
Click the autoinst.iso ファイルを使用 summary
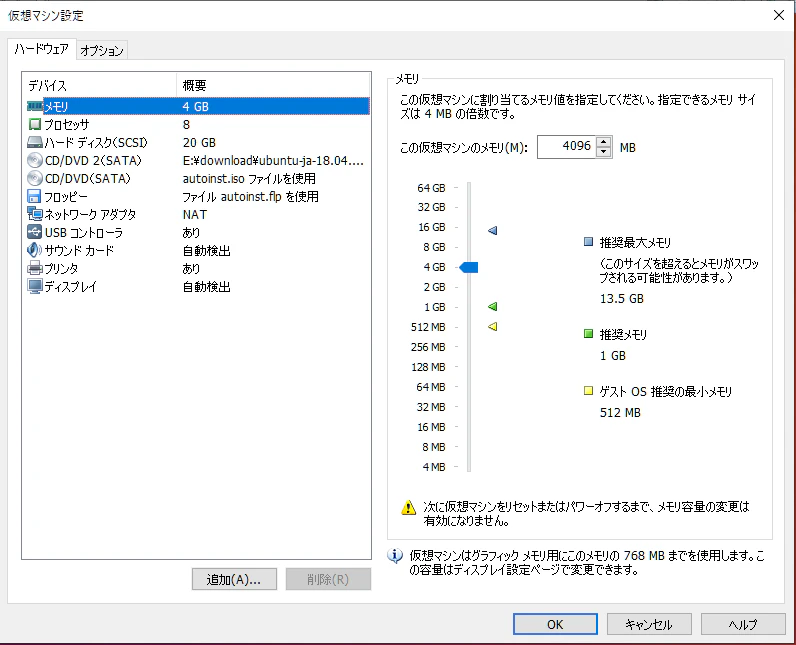pyautogui.click(x=249, y=179)
